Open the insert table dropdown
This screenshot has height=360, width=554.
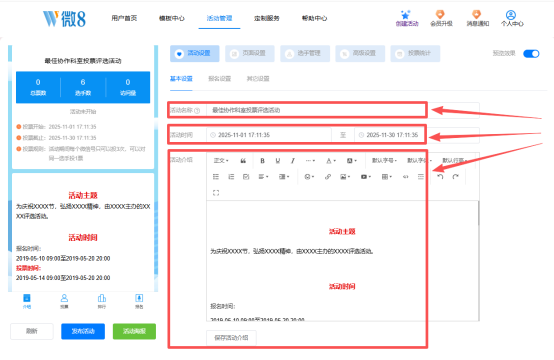coord(387,177)
